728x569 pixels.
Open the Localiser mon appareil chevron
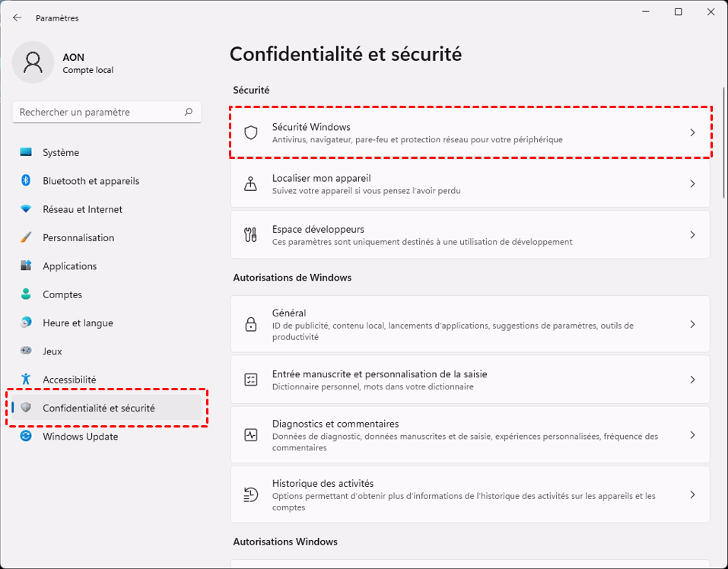692,183
